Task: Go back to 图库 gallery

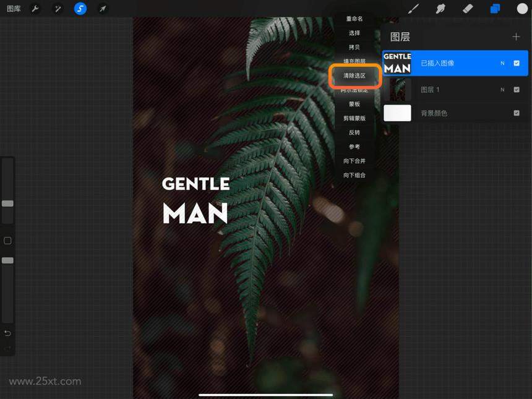Action: [x=14, y=9]
